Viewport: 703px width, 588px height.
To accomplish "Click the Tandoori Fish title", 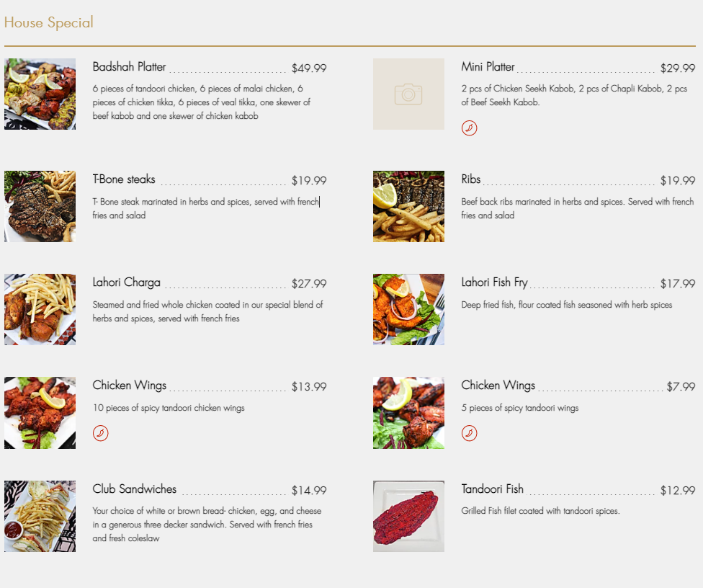I will [x=493, y=489].
